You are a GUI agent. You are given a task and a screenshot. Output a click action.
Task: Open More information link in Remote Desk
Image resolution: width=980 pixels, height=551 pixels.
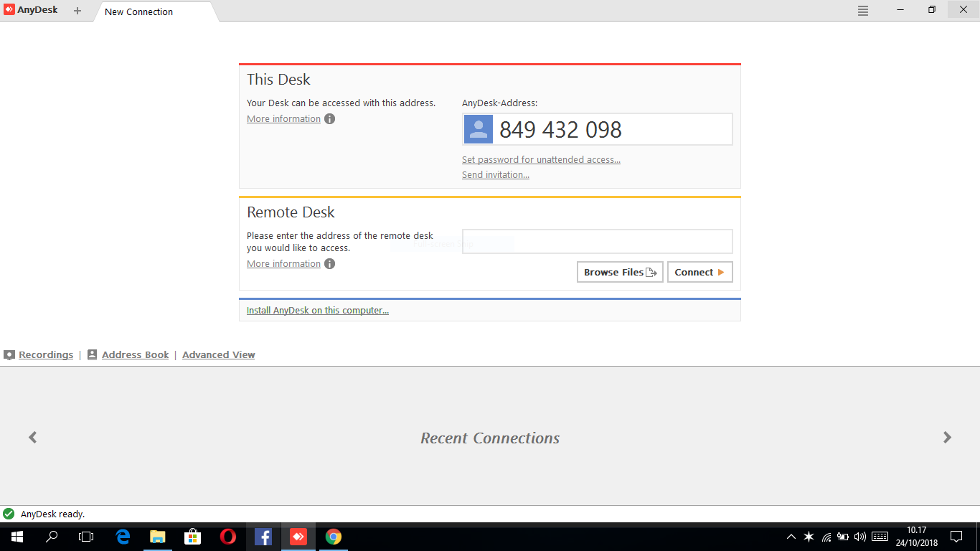283,264
